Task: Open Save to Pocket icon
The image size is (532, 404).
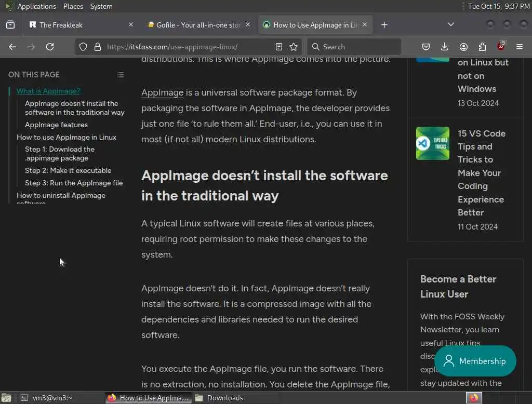Action: (426, 47)
